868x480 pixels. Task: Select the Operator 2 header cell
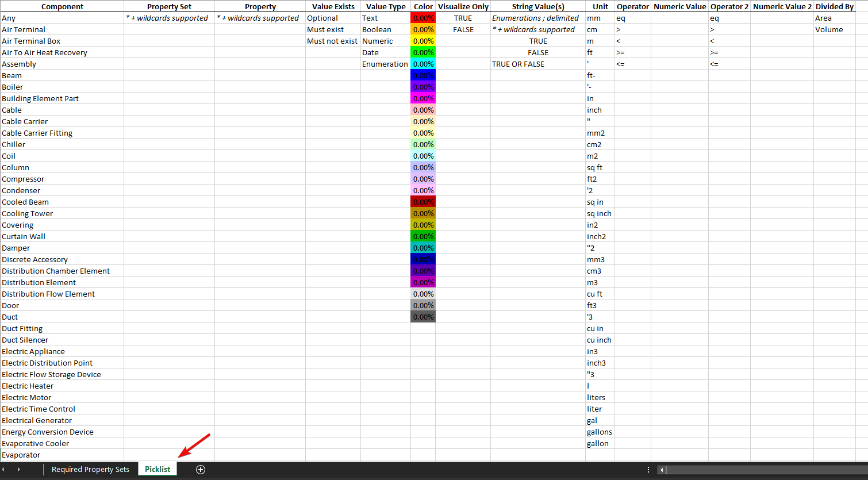(x=729, y=6)
